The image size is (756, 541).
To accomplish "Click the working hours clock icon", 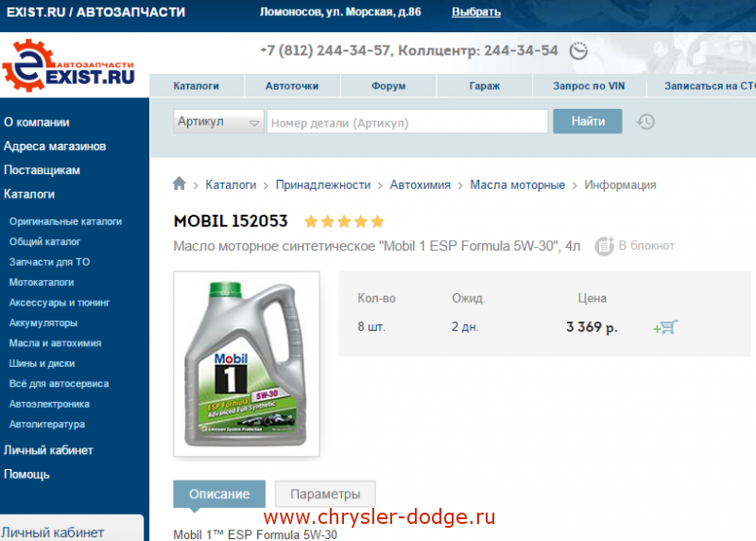I will pyautogui.click(x=578, y=50).
